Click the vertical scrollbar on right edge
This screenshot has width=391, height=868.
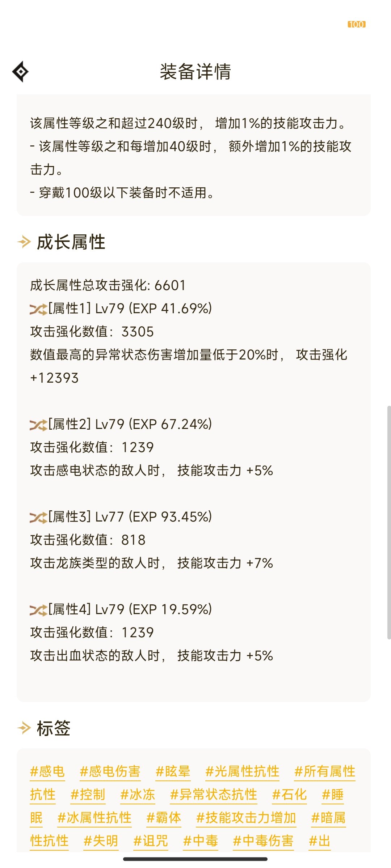tap(389, 523)
